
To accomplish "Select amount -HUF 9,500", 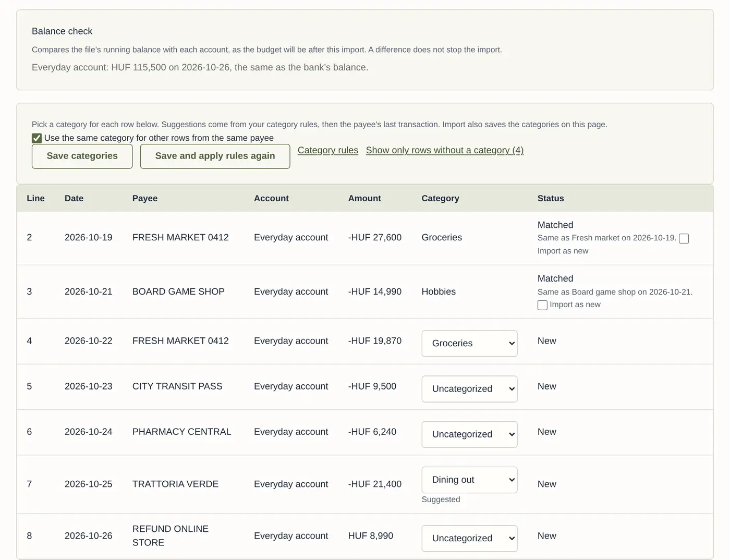I will (x=372, y=386).
